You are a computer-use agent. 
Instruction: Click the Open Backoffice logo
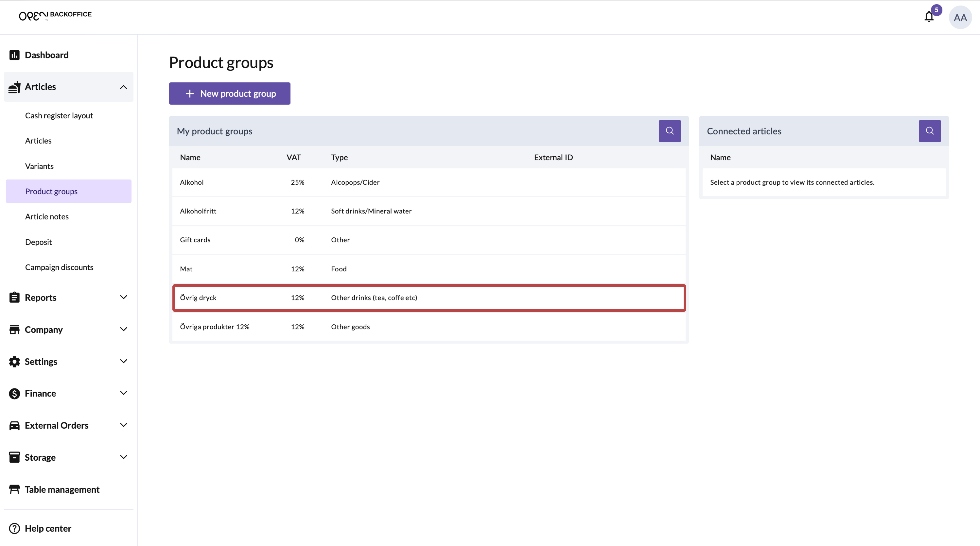pyautogui.click(x=55, y=15)
